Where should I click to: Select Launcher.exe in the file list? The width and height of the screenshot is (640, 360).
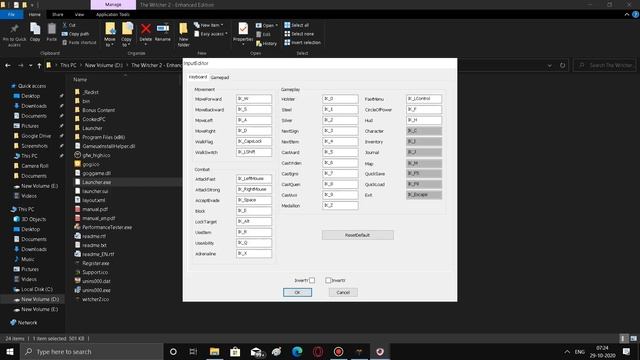97,182
